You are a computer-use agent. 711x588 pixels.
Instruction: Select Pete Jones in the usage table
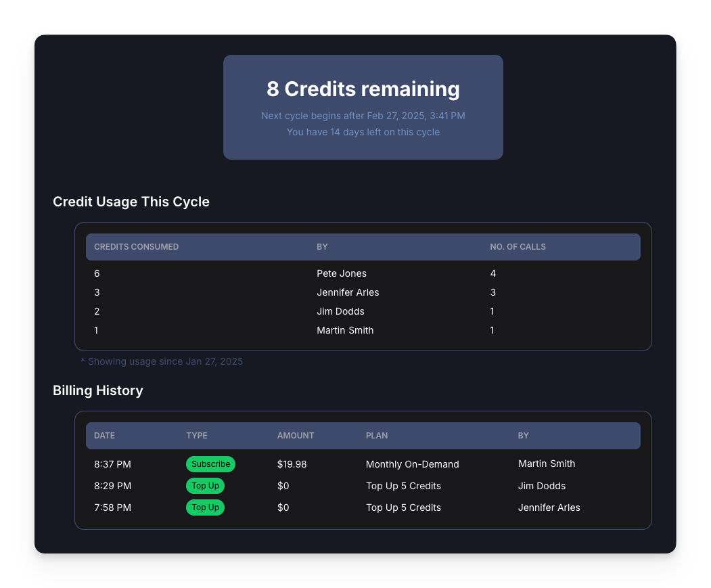pos(341,273)
